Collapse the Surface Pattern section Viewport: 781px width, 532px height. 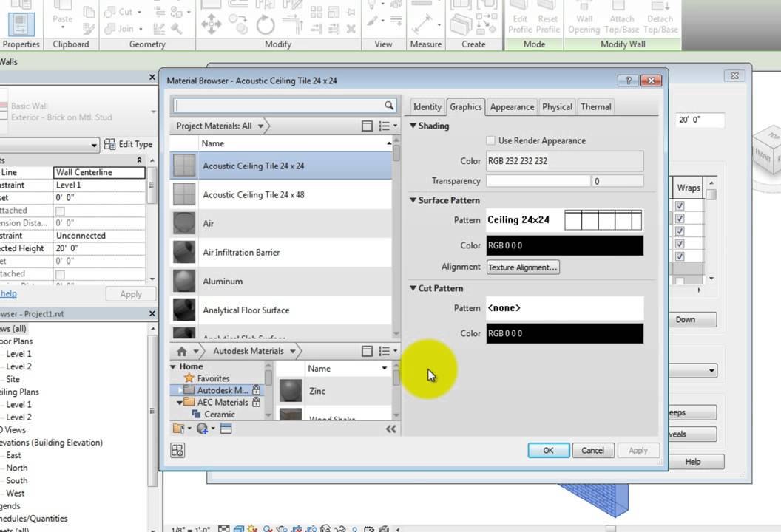[413, 200]
